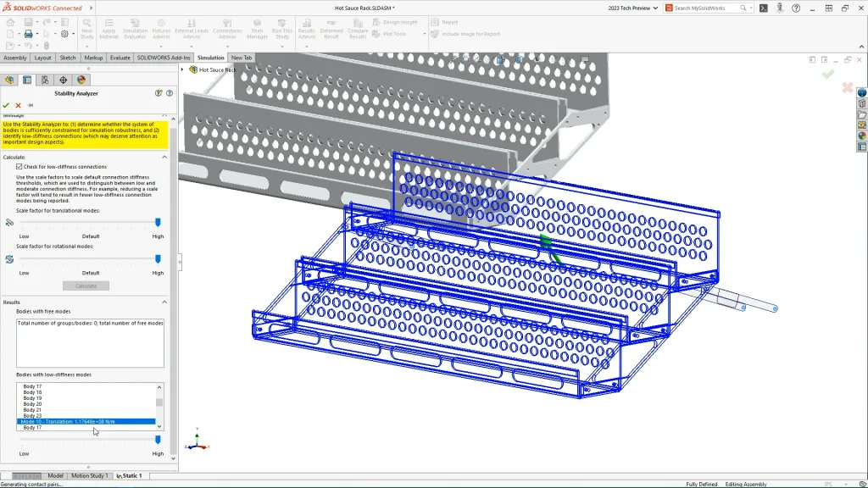
Task: Open the DimXpertManager crosshair tab icon
Action: pos(63,80)
